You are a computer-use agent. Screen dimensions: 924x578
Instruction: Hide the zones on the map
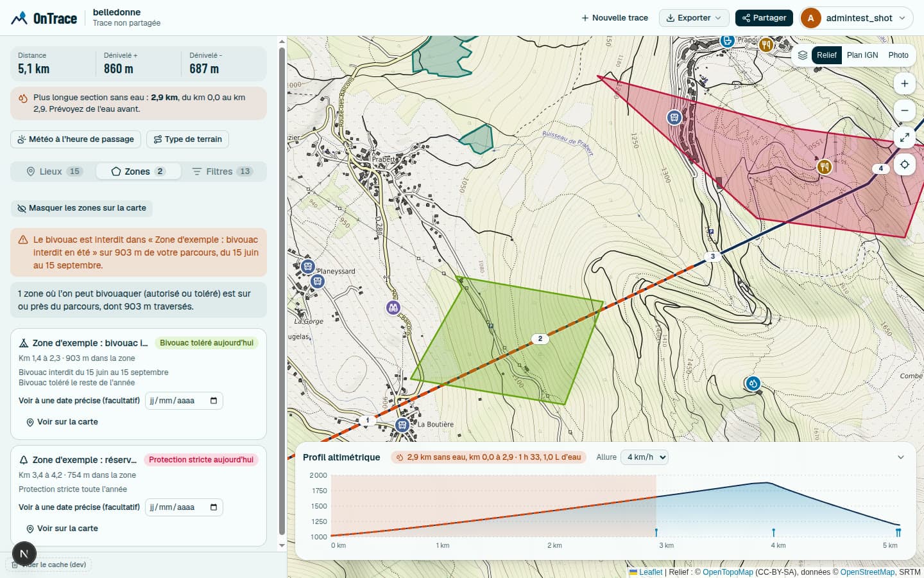coord(81,208)
